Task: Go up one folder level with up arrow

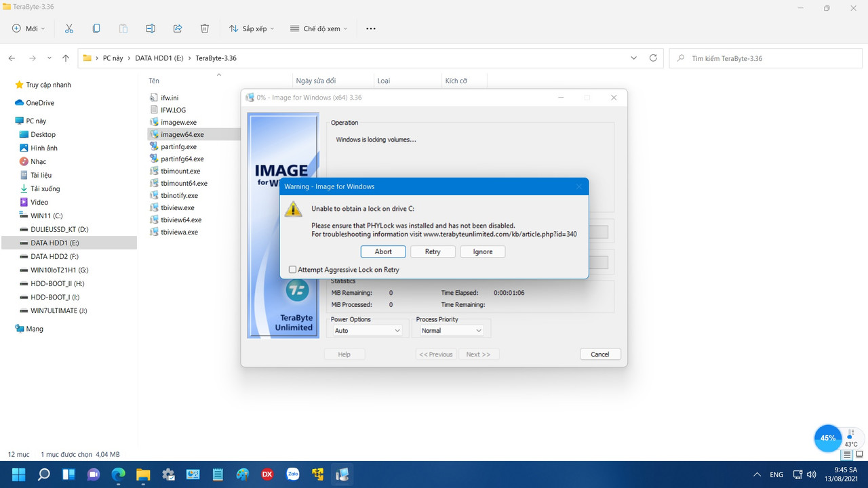Action: [x=66, y=58]
